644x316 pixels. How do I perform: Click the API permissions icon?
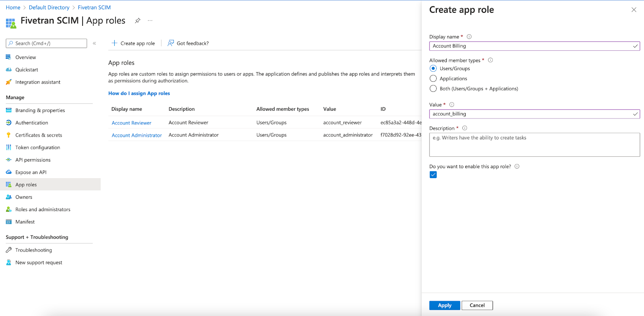(x=8, y=160)
